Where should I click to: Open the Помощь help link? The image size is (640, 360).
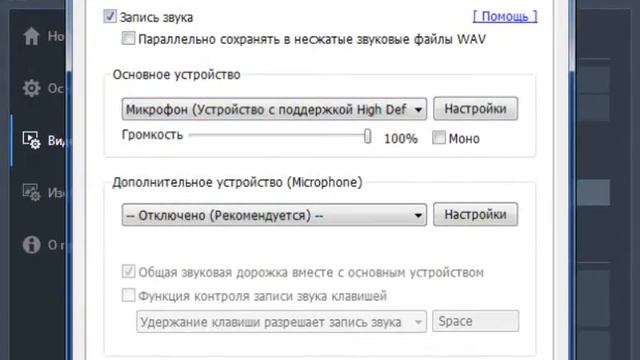pos(505,16)
